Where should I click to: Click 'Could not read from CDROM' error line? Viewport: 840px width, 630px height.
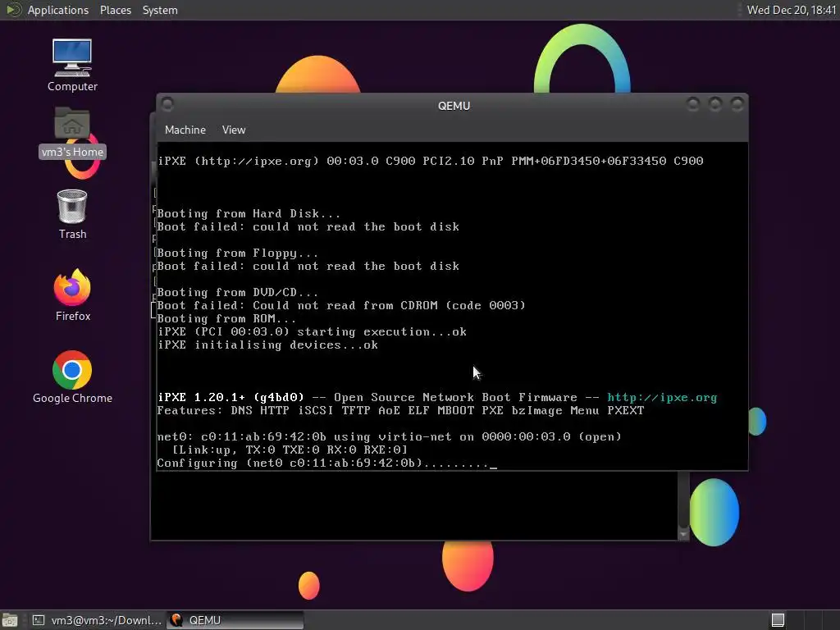point(341,305)
